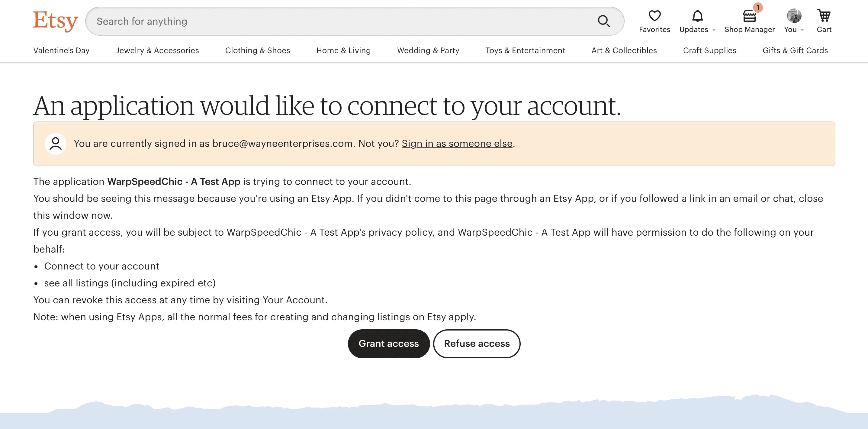Viewport: 868px width, 429px height.
Task: Click the magnifying glass search icon
Action: click(x=604, y=21)
